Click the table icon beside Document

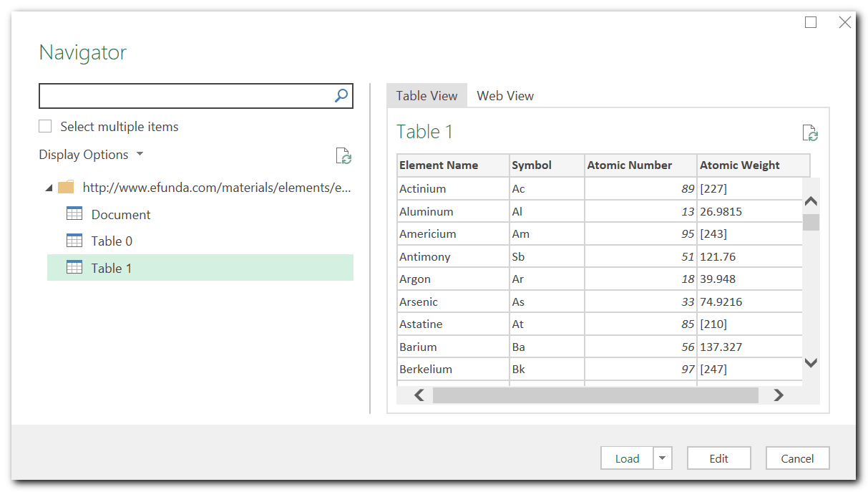click(74, 213)
